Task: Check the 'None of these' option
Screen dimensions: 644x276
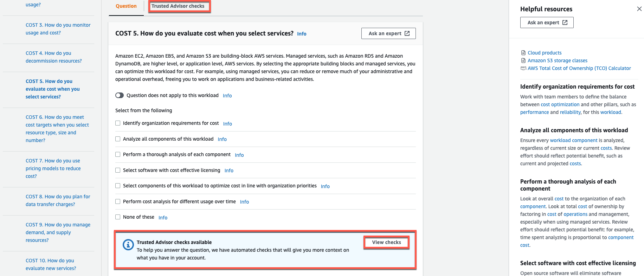Action: click(x=118, y=217)
